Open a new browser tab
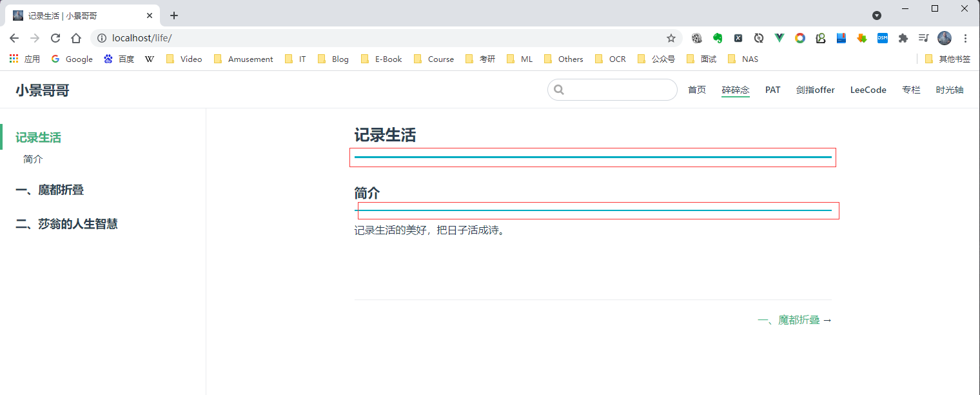980x395 pixels. [x=174, y=15]
